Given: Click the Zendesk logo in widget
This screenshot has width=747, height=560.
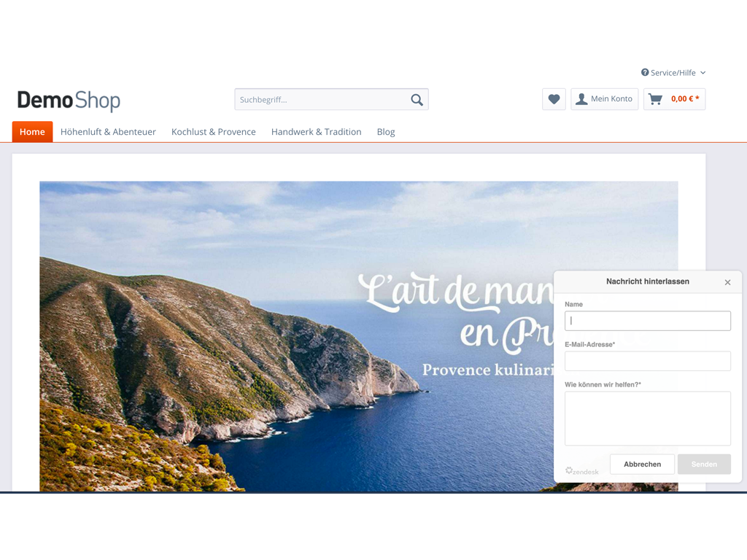Looking at the screenshot, I should pyautogui.click(x=581, y=471).
